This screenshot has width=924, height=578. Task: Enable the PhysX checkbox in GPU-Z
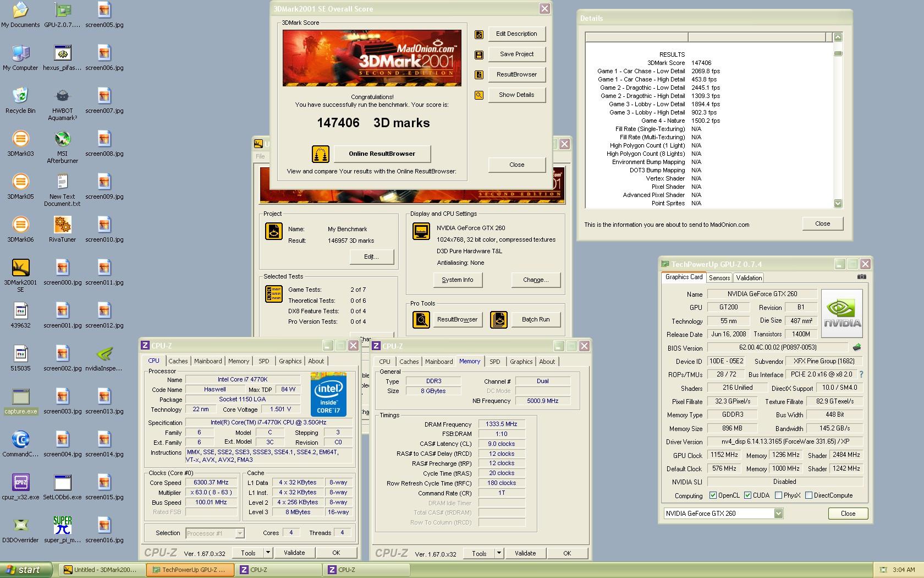(x=778, y=495)
